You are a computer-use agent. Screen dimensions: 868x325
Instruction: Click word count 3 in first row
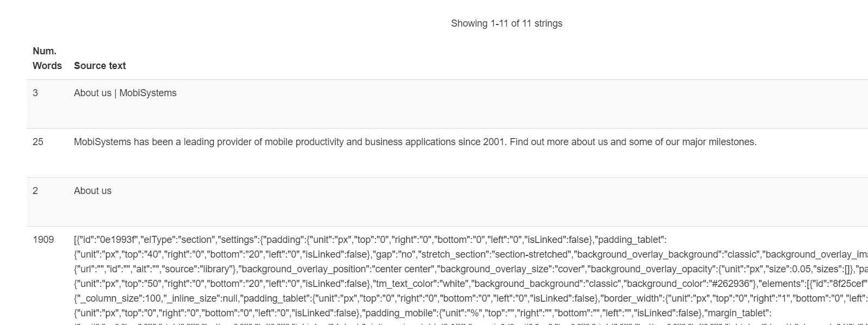point(35,93)
